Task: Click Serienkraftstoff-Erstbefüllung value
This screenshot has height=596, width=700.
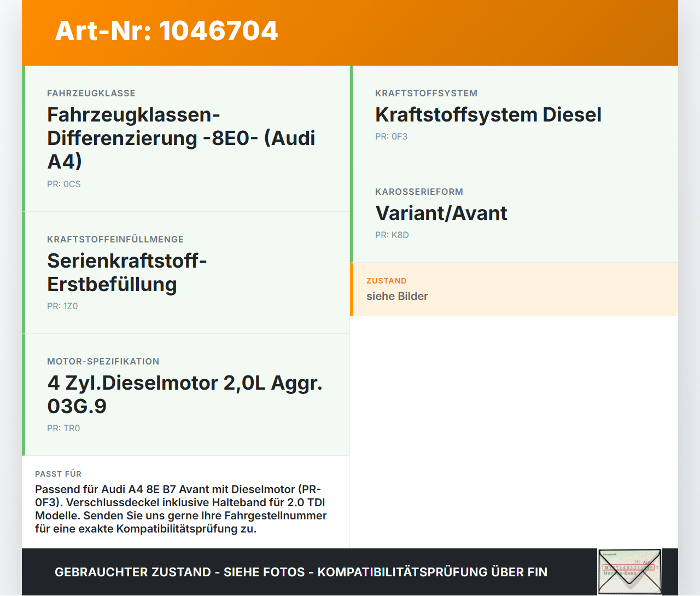Action: pyautogui.click(x=127, y=273)
